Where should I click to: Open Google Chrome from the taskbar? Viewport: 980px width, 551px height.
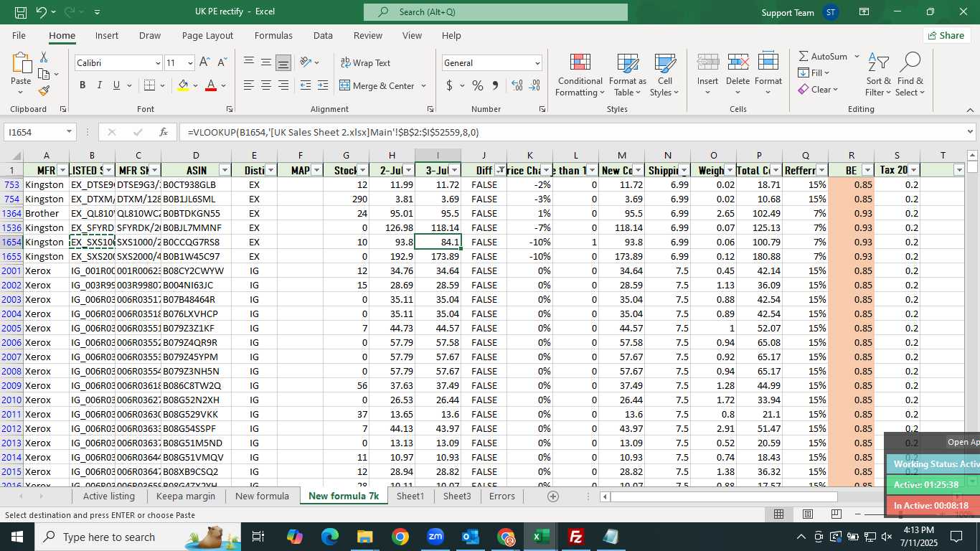400,537
